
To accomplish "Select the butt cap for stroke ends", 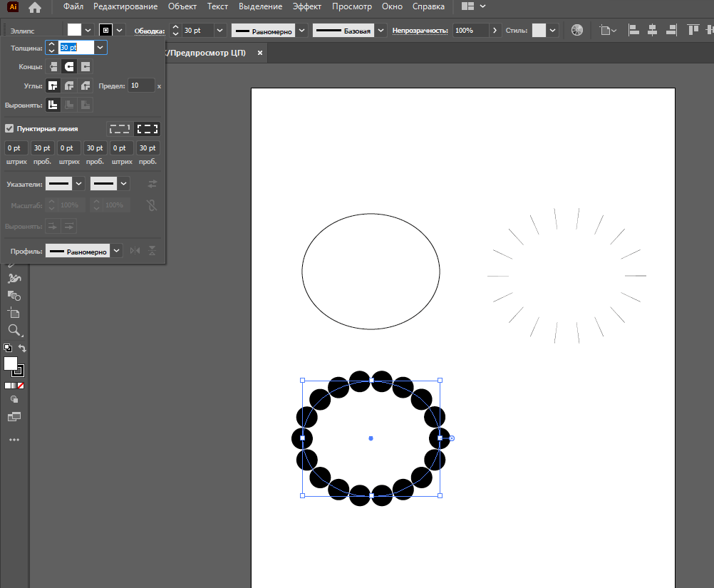I will pos(53,66).
